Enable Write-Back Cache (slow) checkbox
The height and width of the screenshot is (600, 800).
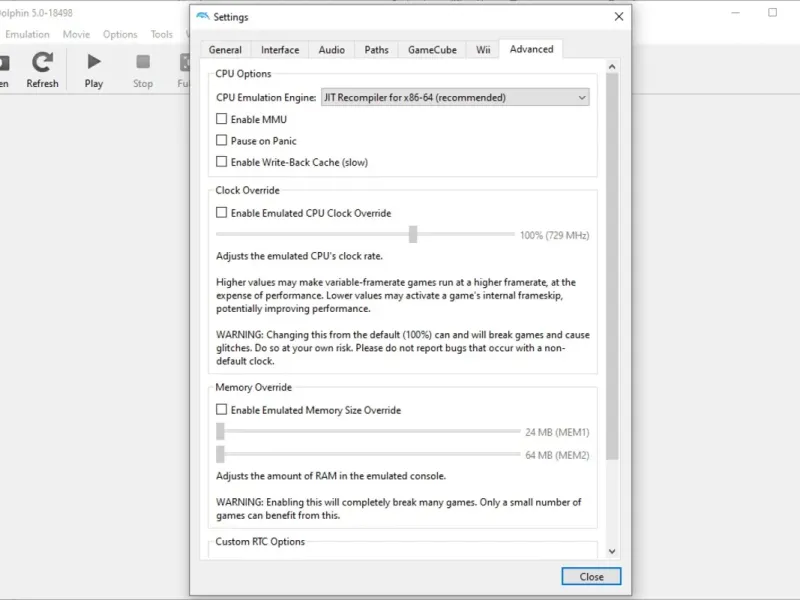(x=221, y=162)
